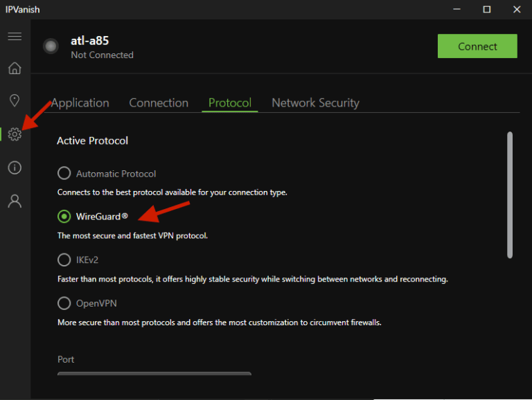Switch to the Application tab
Viewport: 532px width, 400px height.
click(80, 103)
